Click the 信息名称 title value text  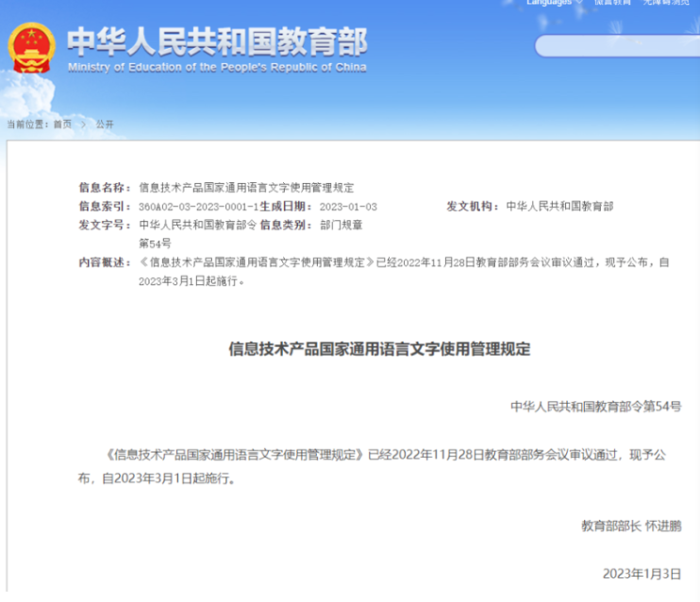[246, 188]
